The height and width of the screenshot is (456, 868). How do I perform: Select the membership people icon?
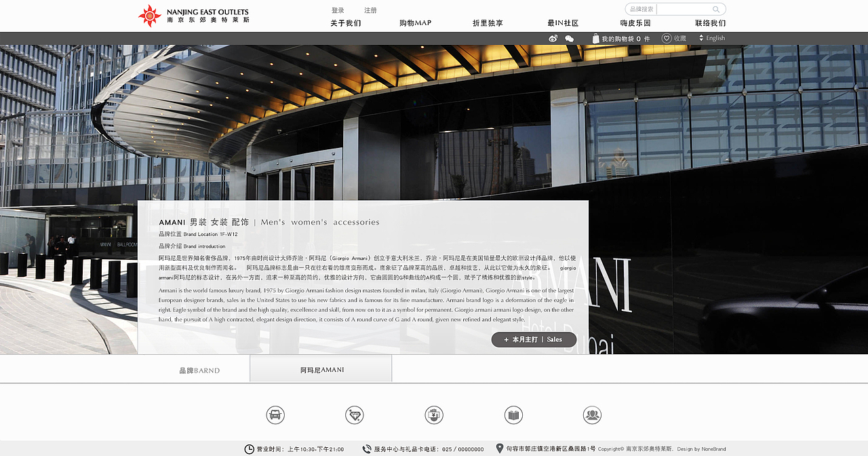[593, 415]
